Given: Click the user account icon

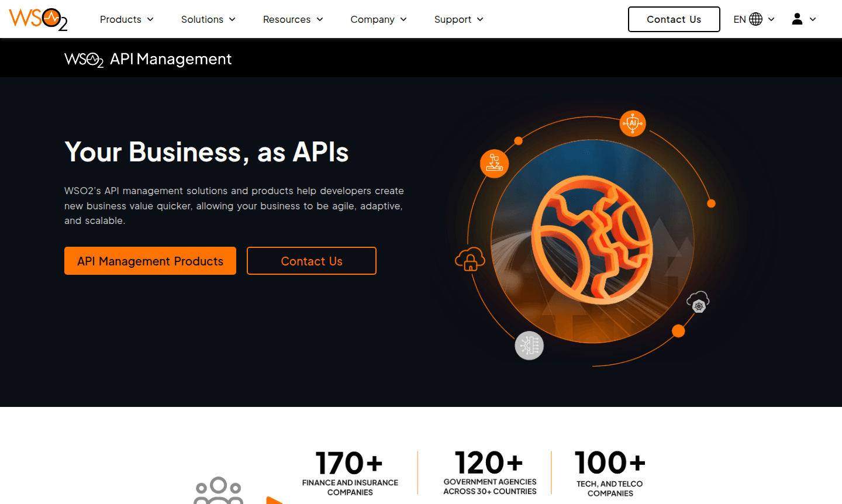Looking at the screenshot, I should point(796,19).
